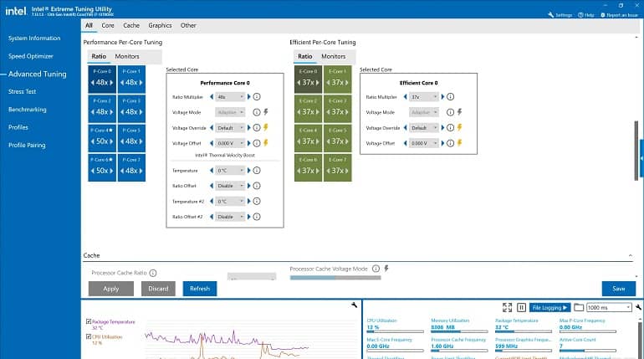Click the Save button

click(619, 289)
